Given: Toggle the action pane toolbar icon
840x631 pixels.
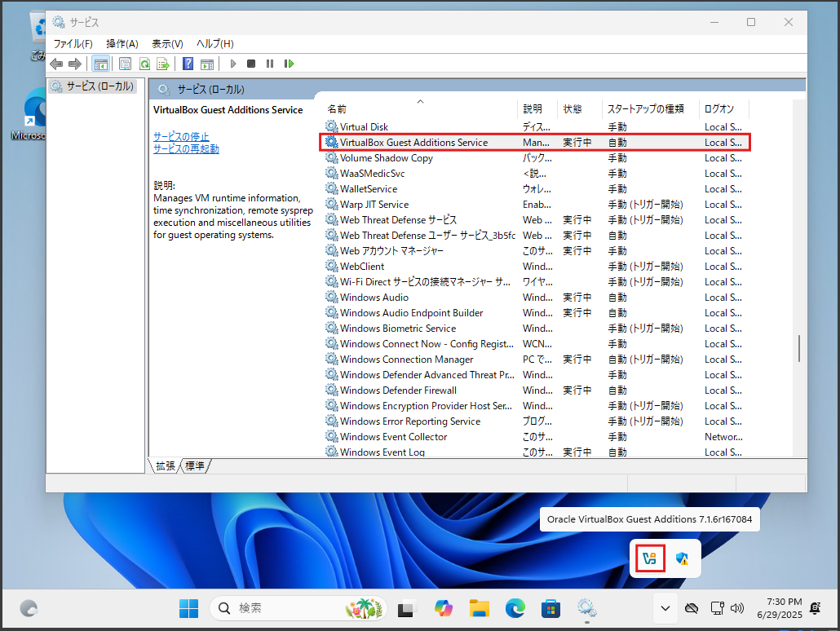Looking at the screenshot, I should [x=207, y=64].
